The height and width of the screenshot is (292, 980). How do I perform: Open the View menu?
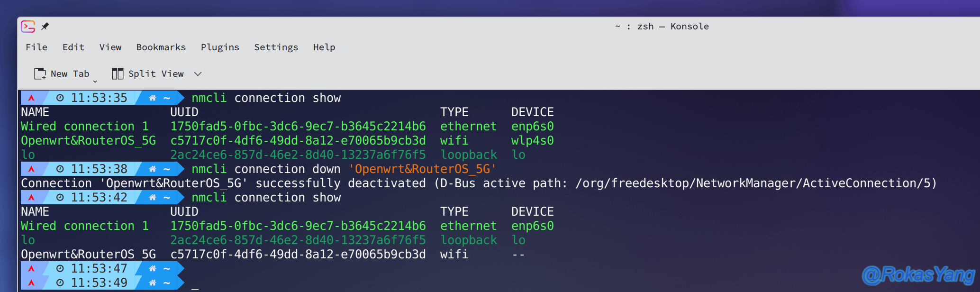click(x=110, y=47)
